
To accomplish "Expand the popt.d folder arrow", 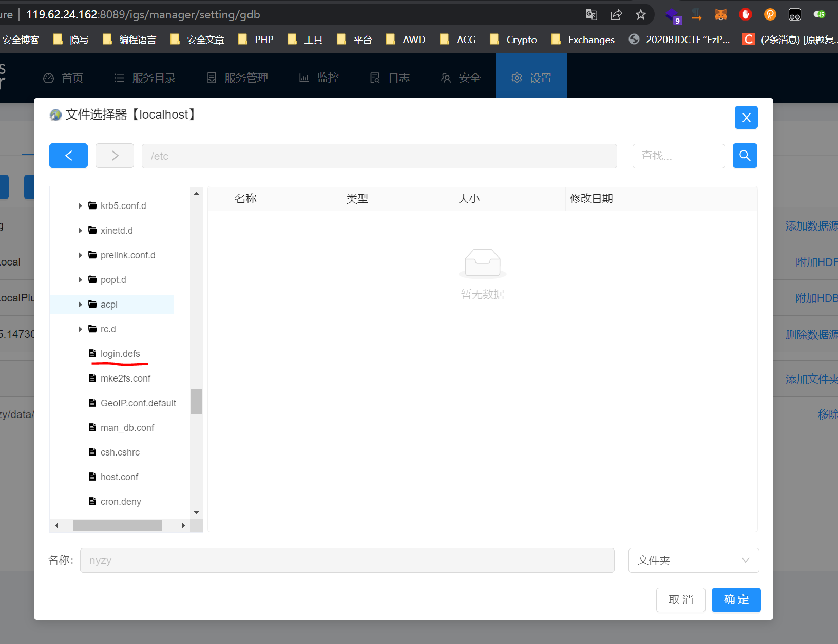I will 80,280.
